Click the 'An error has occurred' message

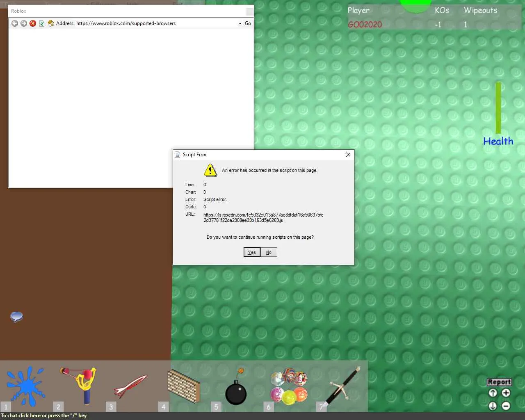pyautogui.click(x=269, y=170)
